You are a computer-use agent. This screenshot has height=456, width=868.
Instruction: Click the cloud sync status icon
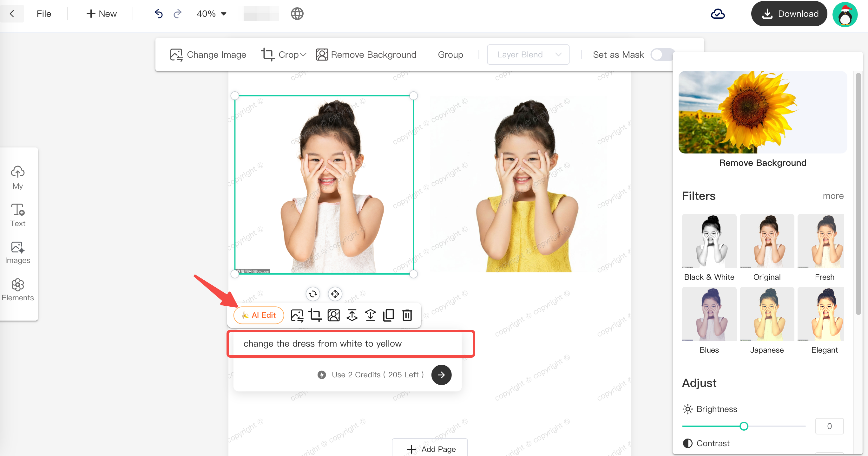717,14
